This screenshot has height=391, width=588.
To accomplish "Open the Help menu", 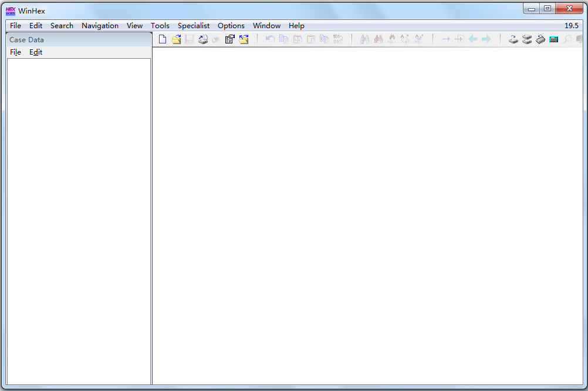I will coord(296,25).
